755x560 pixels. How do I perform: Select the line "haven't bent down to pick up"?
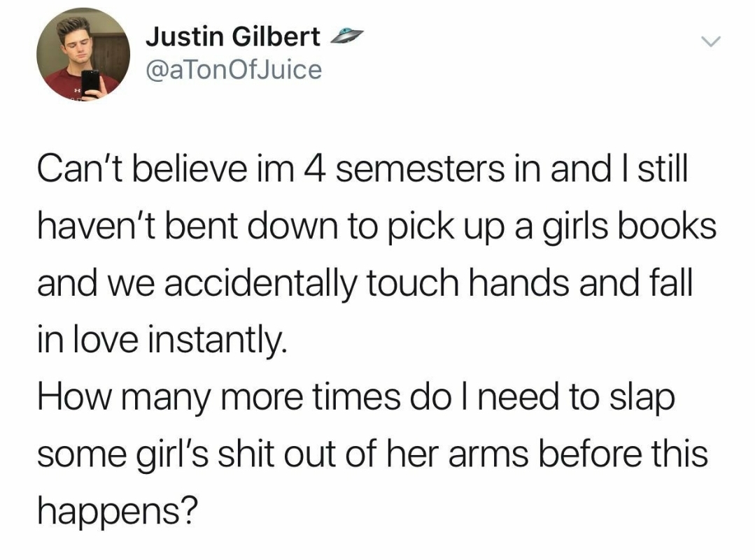377,227
